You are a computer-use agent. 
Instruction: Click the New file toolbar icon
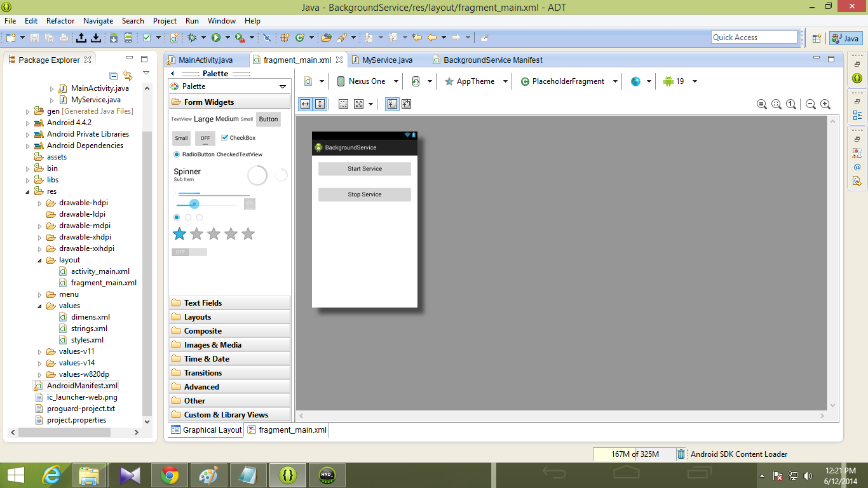point(10,37)
